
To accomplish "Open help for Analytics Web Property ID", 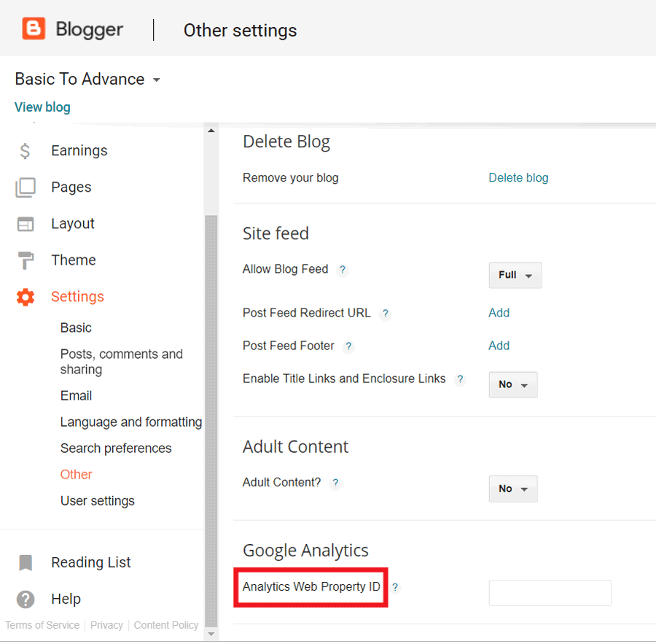I will pos(395,587).
